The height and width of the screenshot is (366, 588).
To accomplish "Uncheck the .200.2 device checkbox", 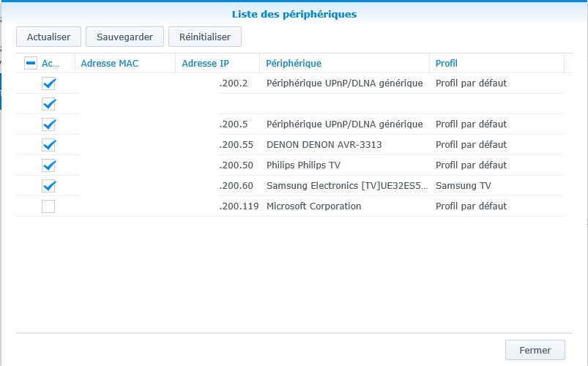I will 48,83.
